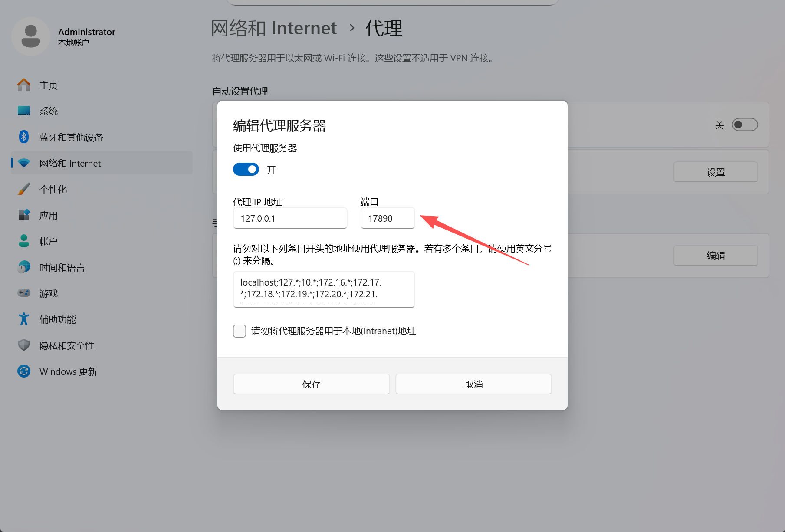785x532 pixels.
Task: Click the Apps icon in sidebar
Action: click(24, 215)
